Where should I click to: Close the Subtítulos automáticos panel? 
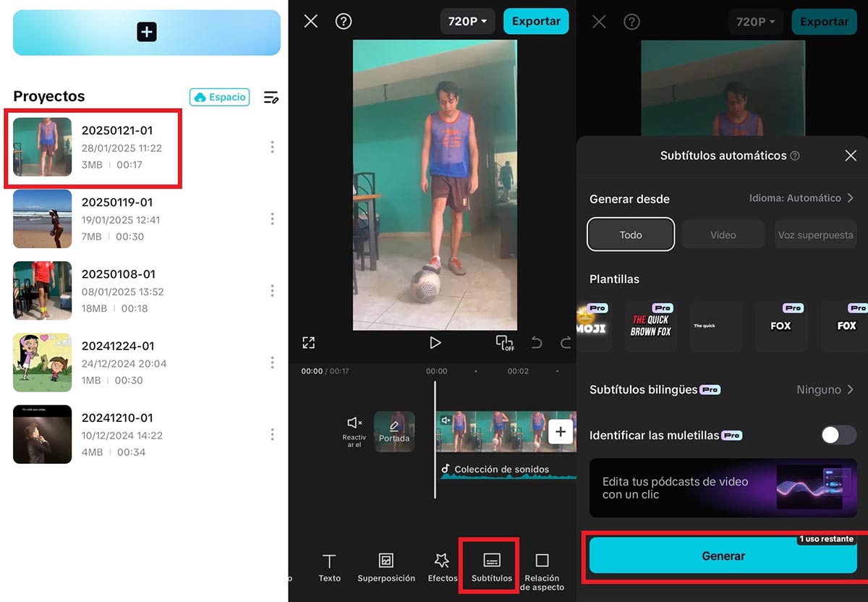(x=851, y=156)
